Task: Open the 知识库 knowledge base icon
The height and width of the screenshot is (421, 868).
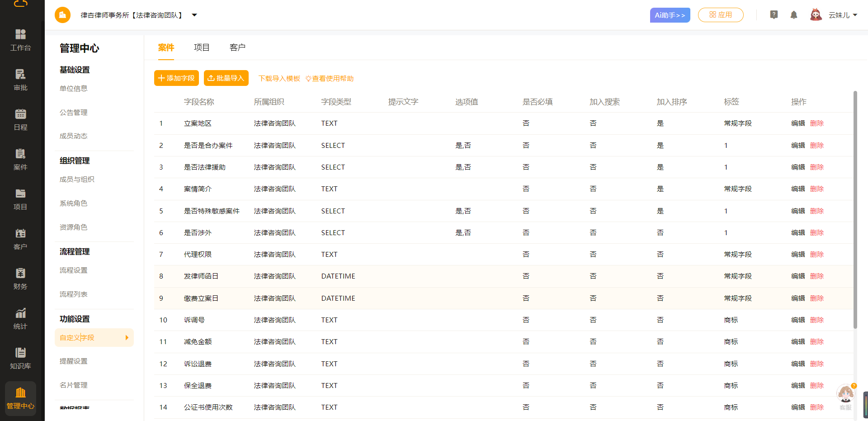Action: coord(20,358)
